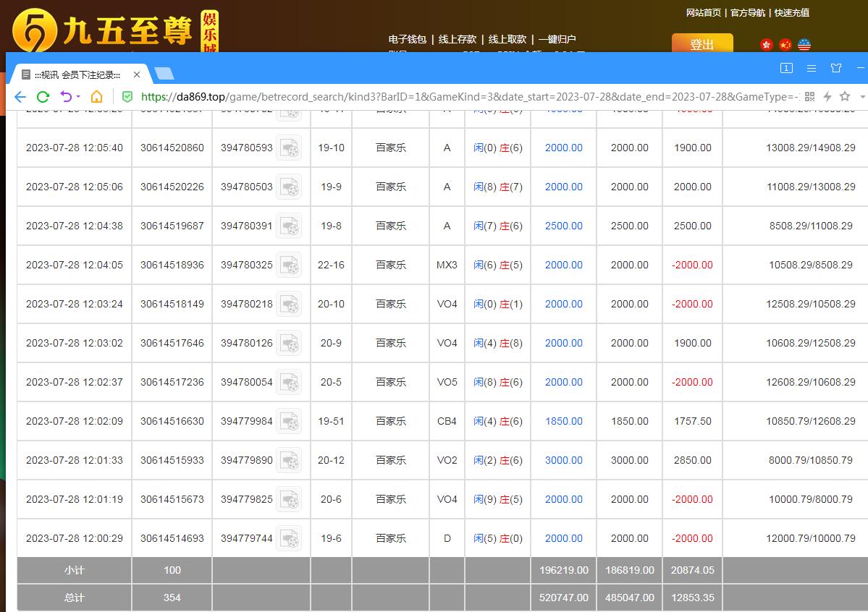Click the green security shield icon
This screenshot has width=868, height=612.
coord(127,97)
